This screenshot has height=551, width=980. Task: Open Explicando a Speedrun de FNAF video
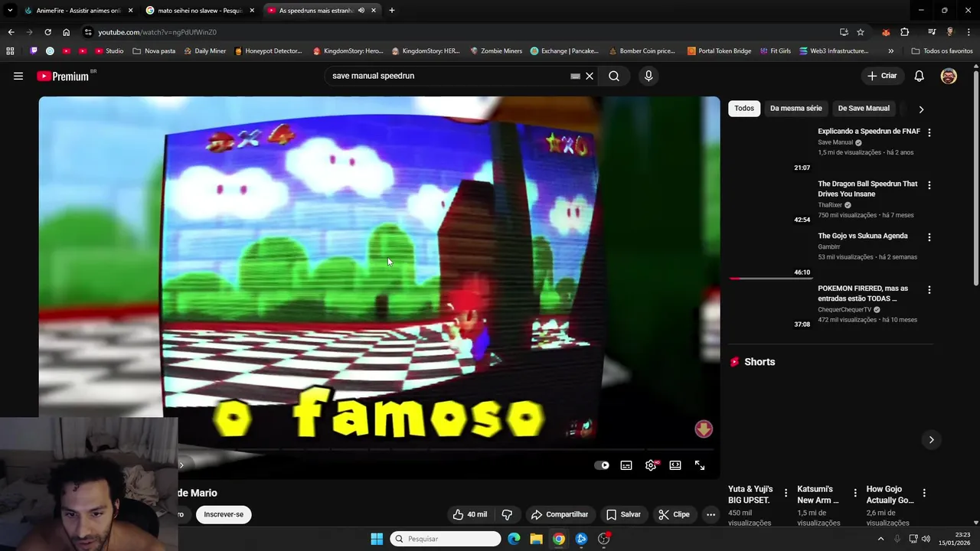869,132
